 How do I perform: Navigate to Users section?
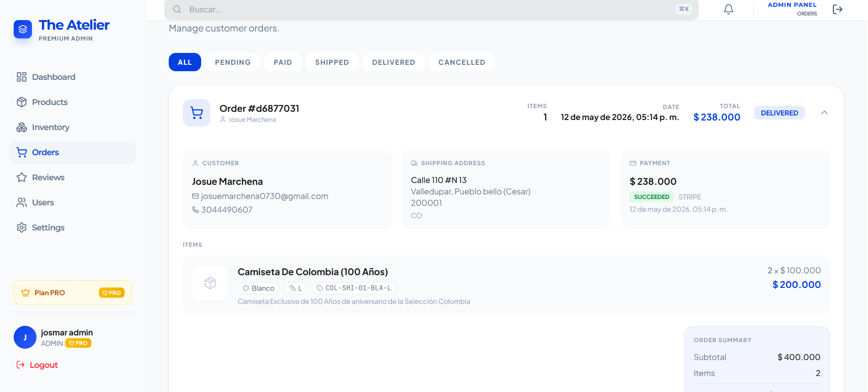coord(73,203)
